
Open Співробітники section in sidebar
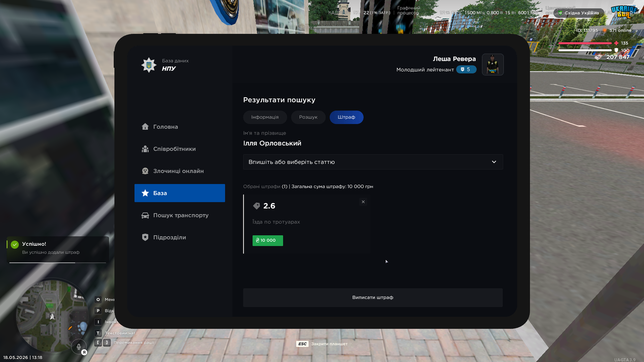[180, 149]
